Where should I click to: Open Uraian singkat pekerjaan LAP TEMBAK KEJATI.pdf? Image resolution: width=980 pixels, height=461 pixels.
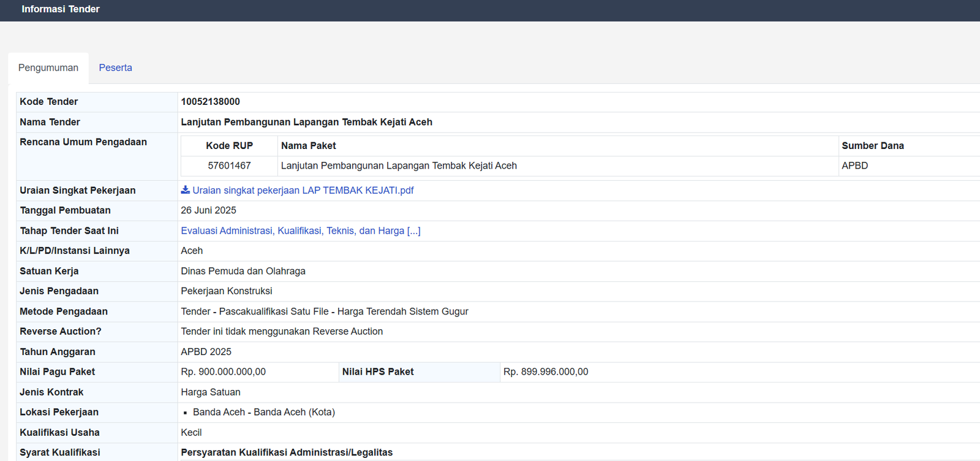[x=303, y=191]
